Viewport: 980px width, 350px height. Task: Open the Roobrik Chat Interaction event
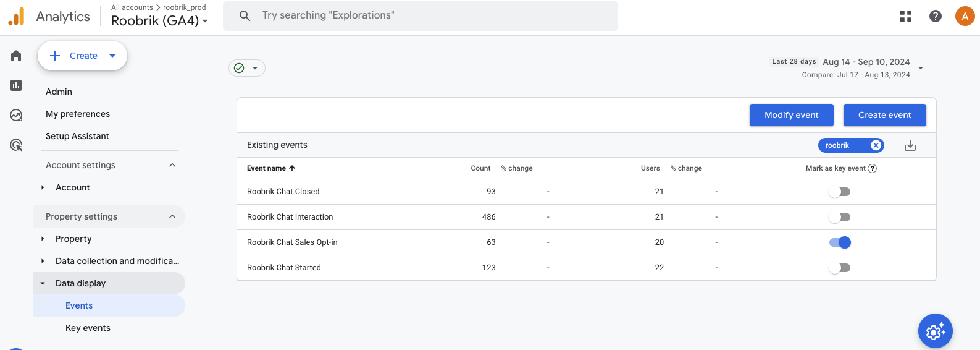(x=290, y=217)
